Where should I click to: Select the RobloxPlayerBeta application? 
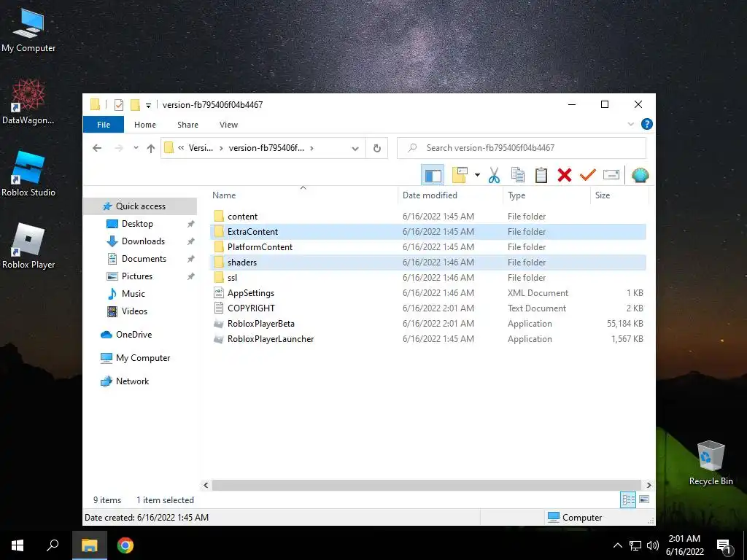coord(427,324)
